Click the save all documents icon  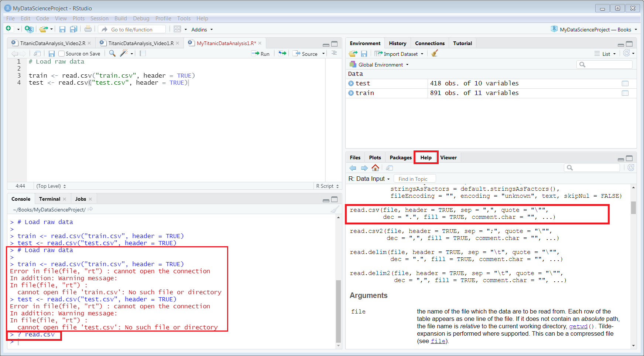pyautogui.click(x=73, y=29)
